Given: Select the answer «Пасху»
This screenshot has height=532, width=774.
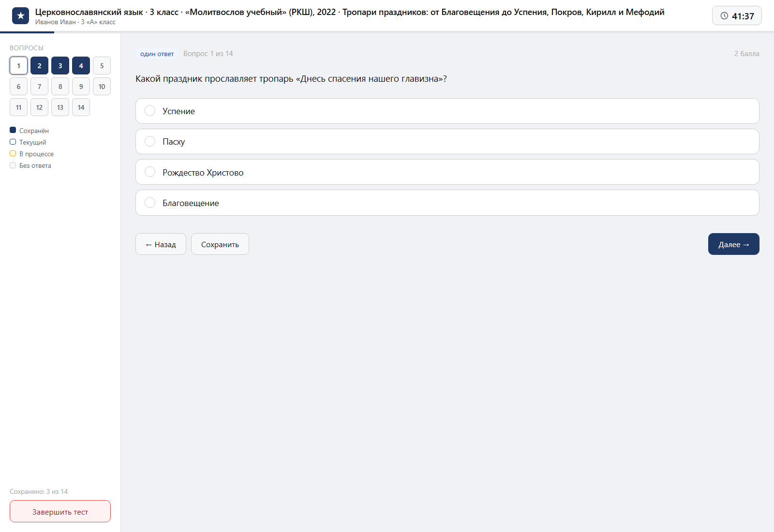Looking at the screenshot, I should click(x=447, y=142).
